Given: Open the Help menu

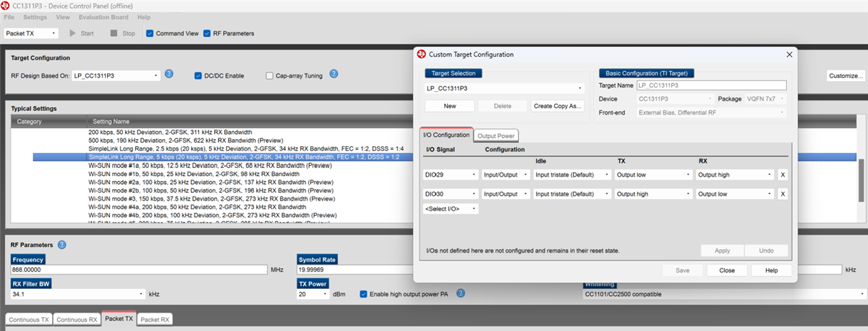Looking at the screenshot, I should [144, 17].
